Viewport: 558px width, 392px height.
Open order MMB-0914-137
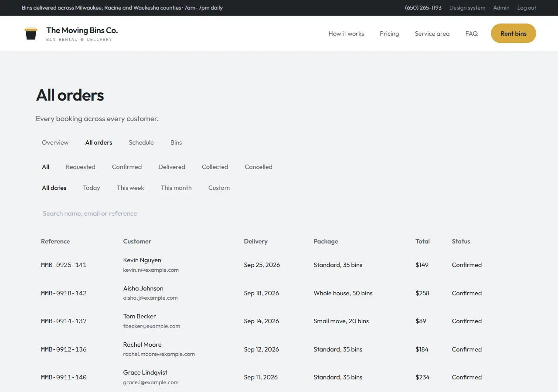[x=64, y=321]
